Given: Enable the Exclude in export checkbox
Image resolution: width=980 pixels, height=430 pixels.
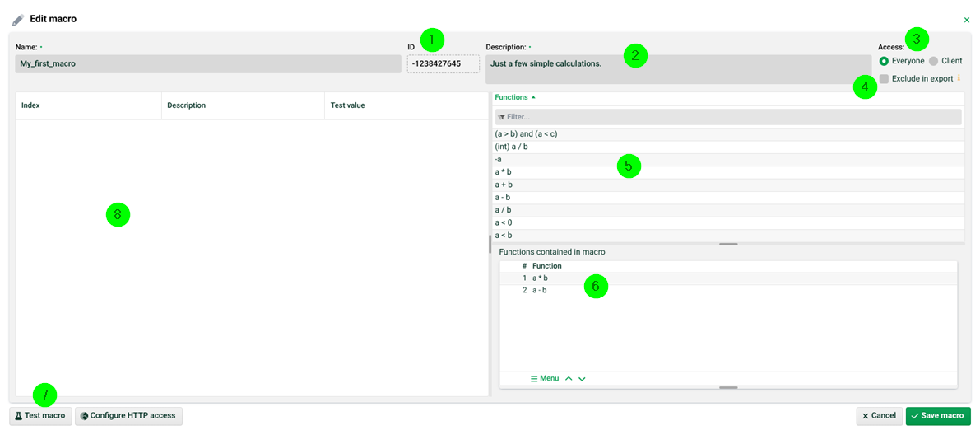Looking at the screenshot, I should [x=884, y=79].
